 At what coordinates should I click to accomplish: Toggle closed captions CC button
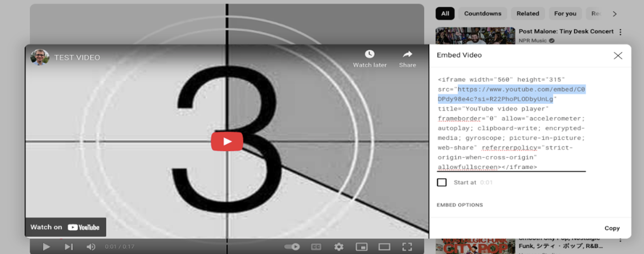[x=316, y=247]
